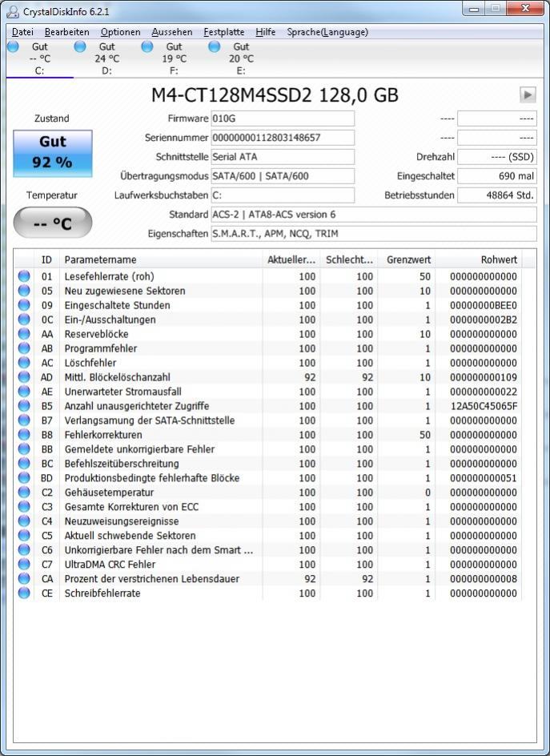The height and width of the screenshot is (756, 550).
Task: Click the Firmware field showing 010G
Action: (283, 119)
